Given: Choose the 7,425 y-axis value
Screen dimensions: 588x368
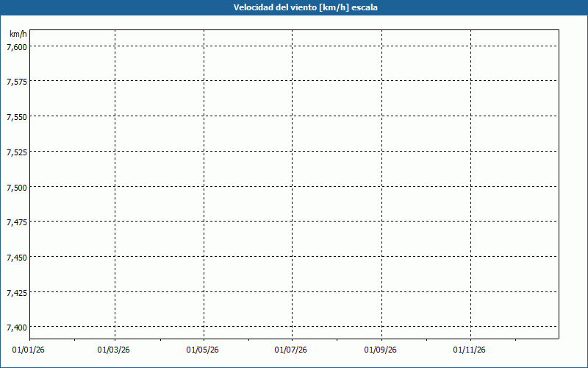Looking at the screenshot, I should [16, 293].
